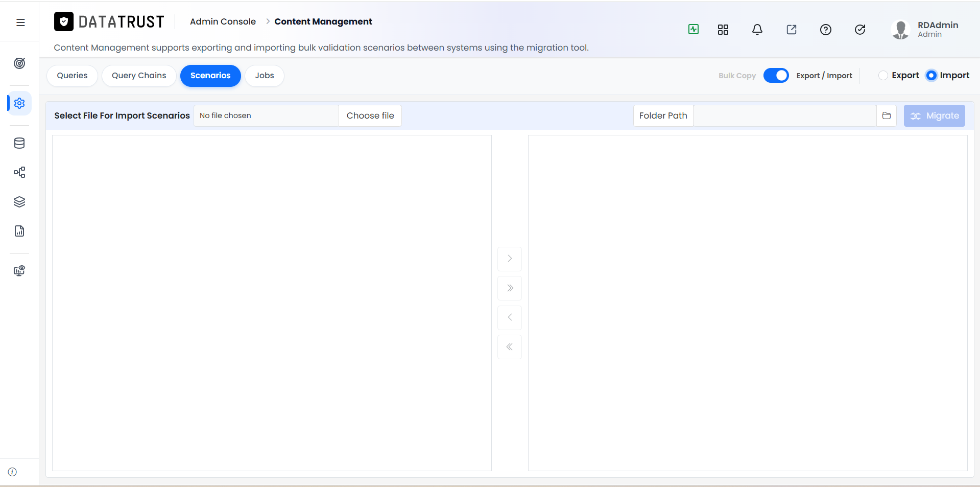
Task: Click the Export / Import label
Action: point(824,76)
